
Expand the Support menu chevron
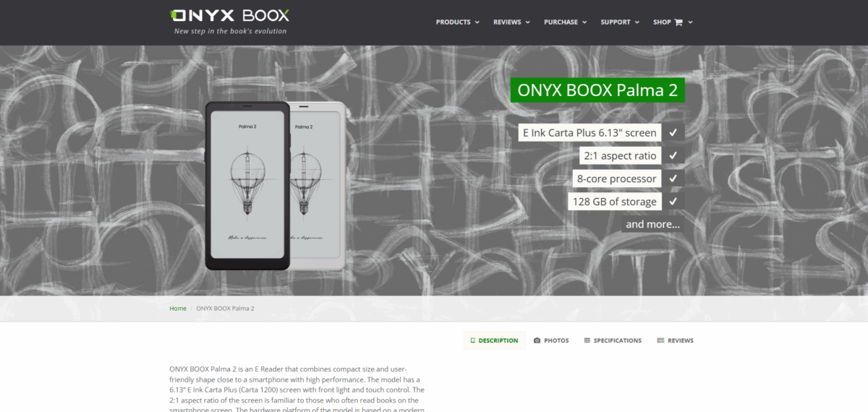point(637,22)
